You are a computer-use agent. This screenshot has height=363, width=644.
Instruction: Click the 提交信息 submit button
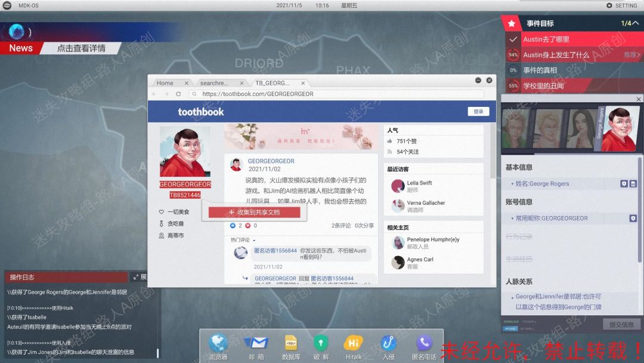pos(621,324)
